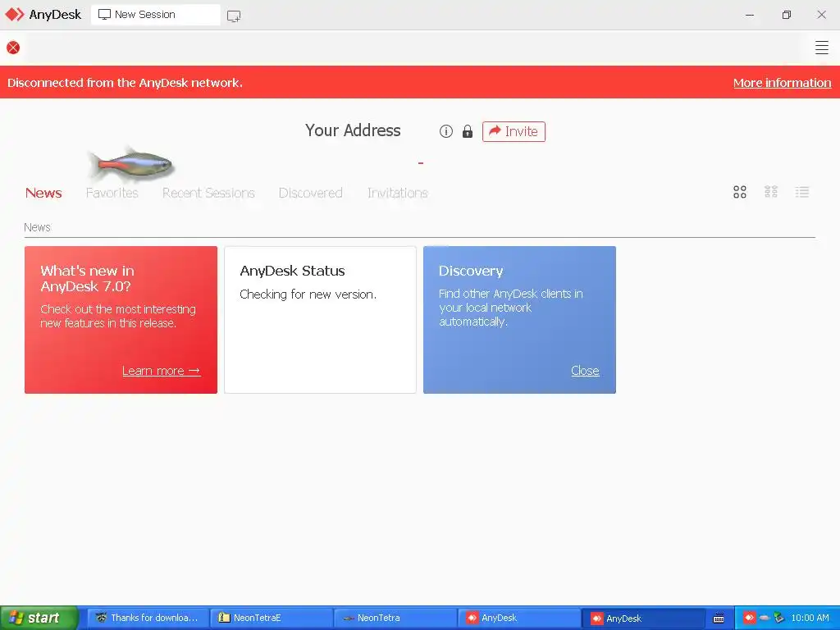Click the info icon beside Your Address

coord(445,131)
